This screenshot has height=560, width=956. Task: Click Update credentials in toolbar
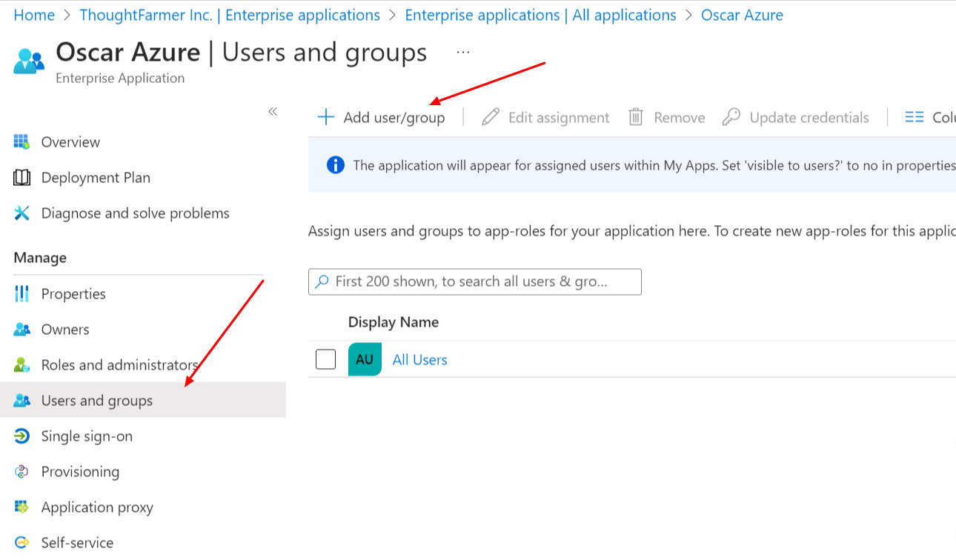(x=796, y=117)
